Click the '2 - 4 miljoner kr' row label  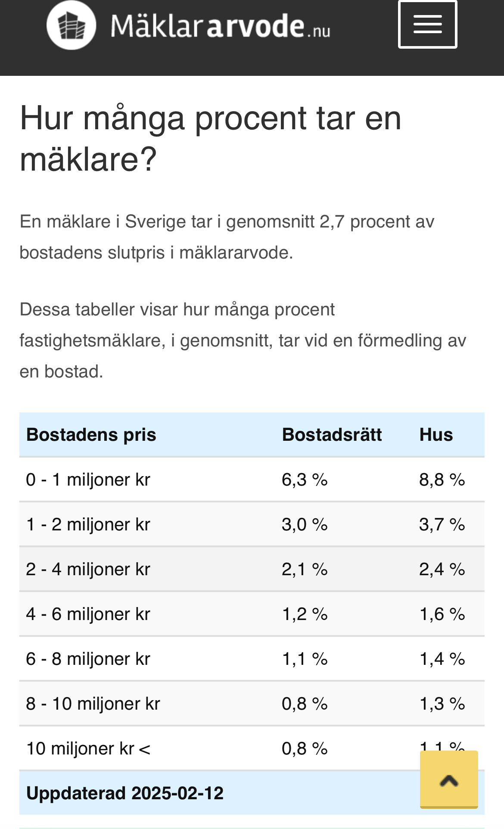[x=88, y=569]
